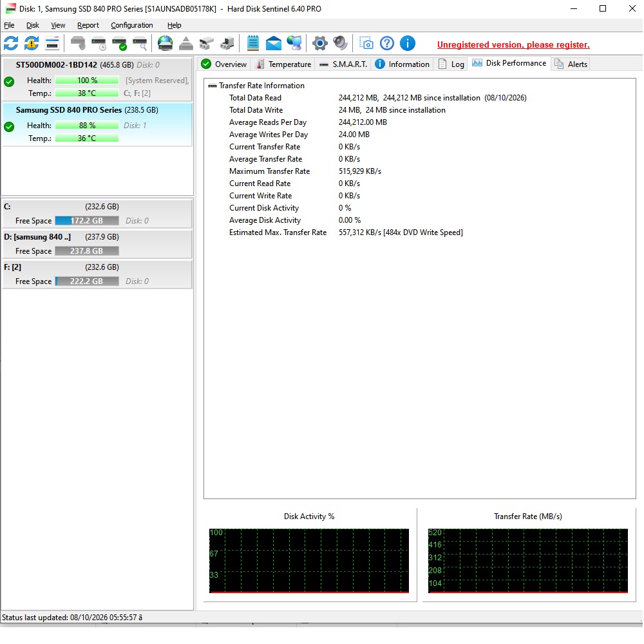The image size is (644, 644).
Task: Click the grayed disk with stethoscope toolbar icon
Action: [x=78, y=43]
